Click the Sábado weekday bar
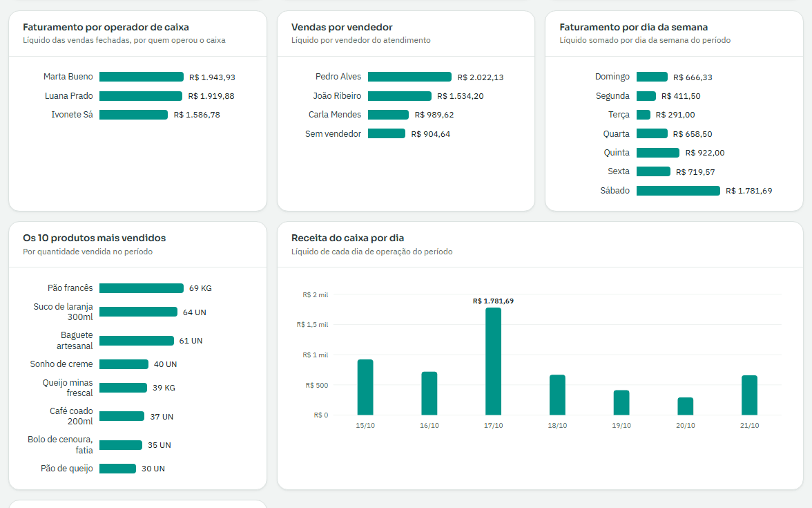Screen dimensions: 812x508 click(x=678, y=191)
